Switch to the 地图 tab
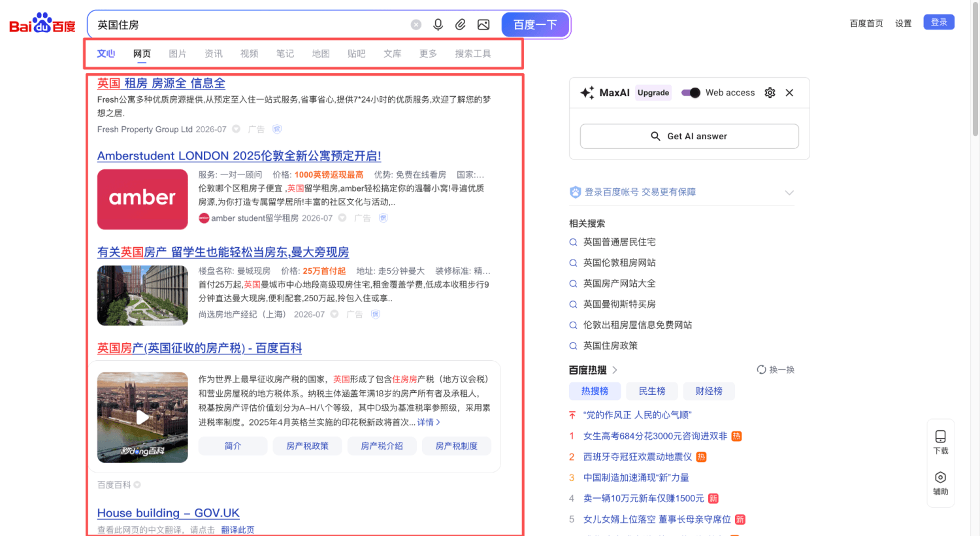Viewport: 980px width, 536px height. coord(321,54)
